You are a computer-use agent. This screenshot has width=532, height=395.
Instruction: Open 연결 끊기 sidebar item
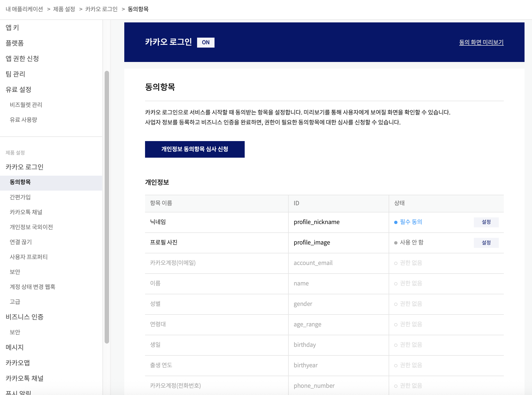[21, 242]
